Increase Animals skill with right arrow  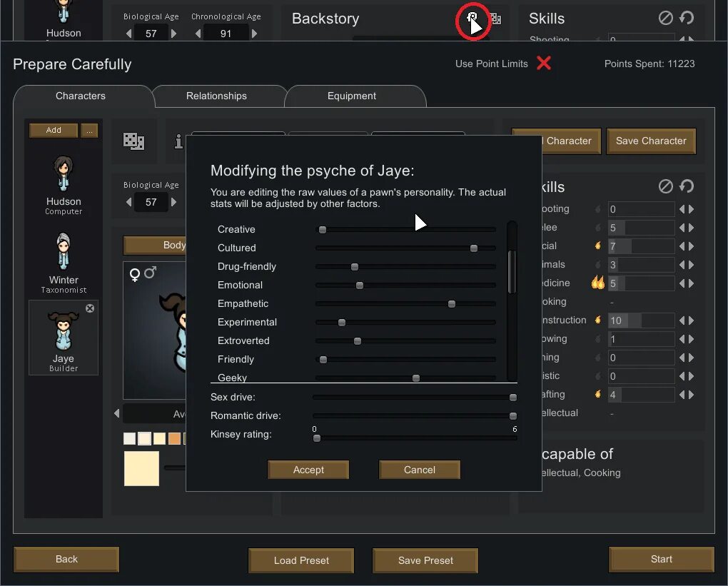(x=692, y=265)
